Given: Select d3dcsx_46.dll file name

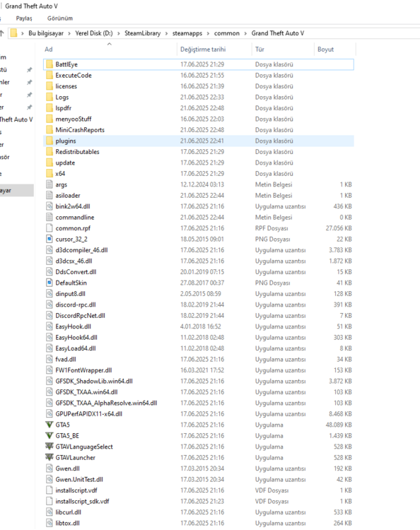Looking at the screenshot, I should [74, 261].
